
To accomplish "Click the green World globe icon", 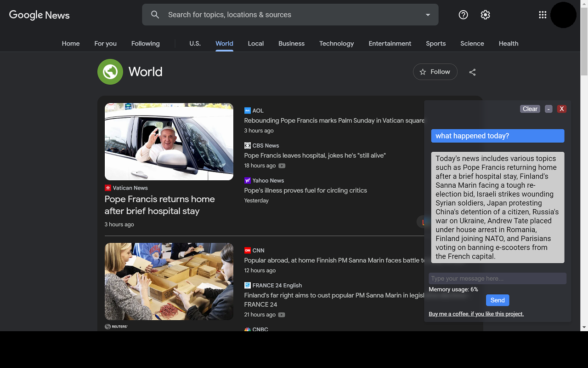I will point(110,72).
